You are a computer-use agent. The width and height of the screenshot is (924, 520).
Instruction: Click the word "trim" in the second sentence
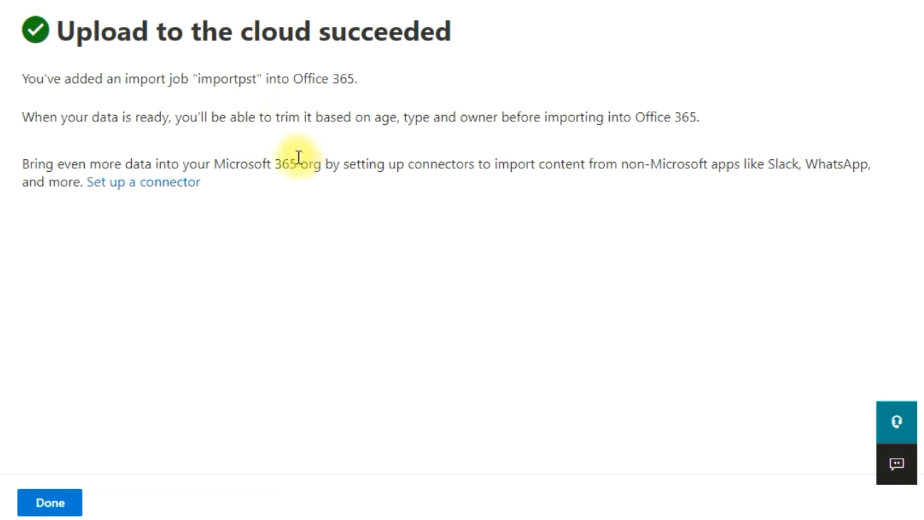coord(287,117)
